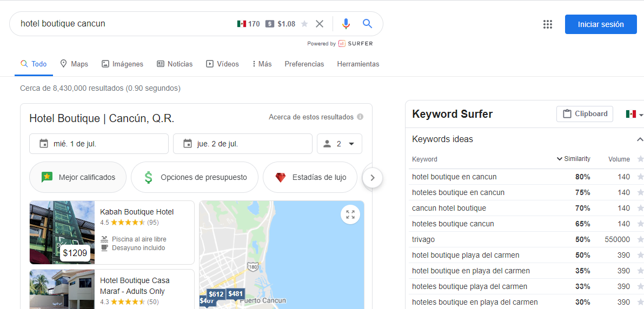Click the dollar CPC icon in search bar

click(269, 24)
